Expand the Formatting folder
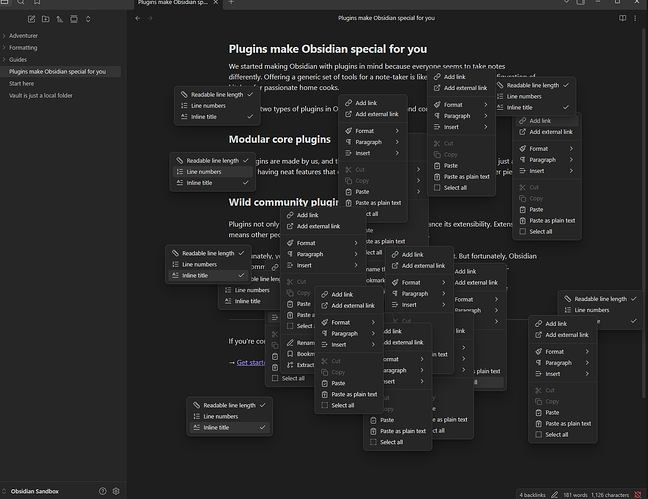Viewport: 648px width, 499px height. coord(23,48)
